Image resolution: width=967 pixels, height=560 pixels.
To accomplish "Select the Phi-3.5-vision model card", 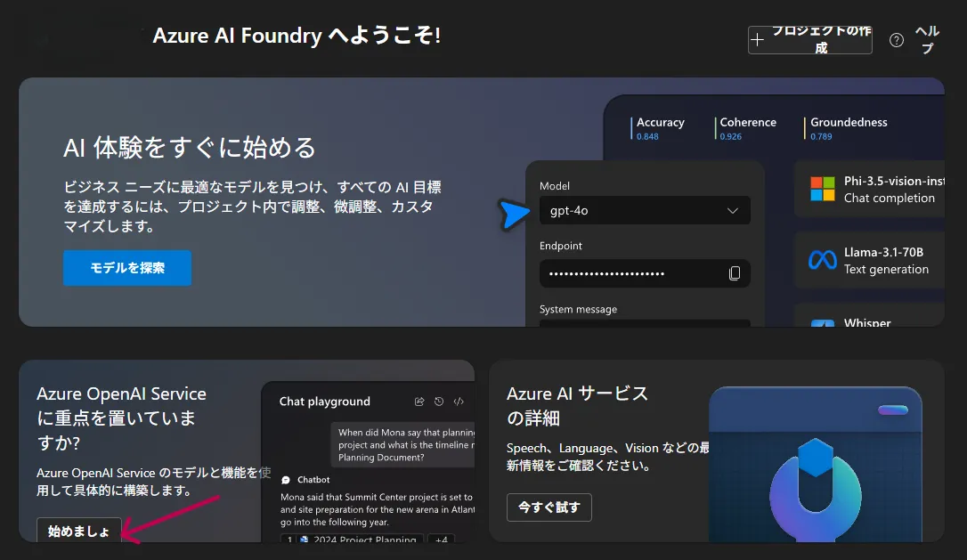I will [x=869, y=190].
